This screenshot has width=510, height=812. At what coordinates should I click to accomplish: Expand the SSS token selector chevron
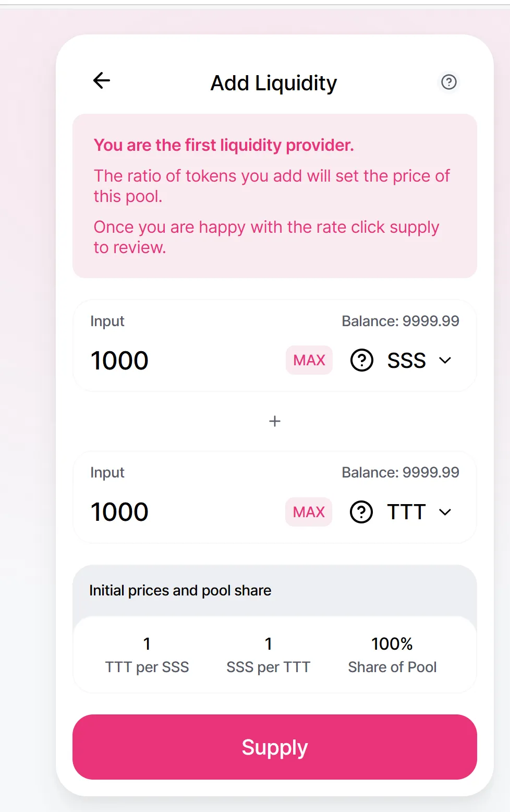click(x=445, y=360)
